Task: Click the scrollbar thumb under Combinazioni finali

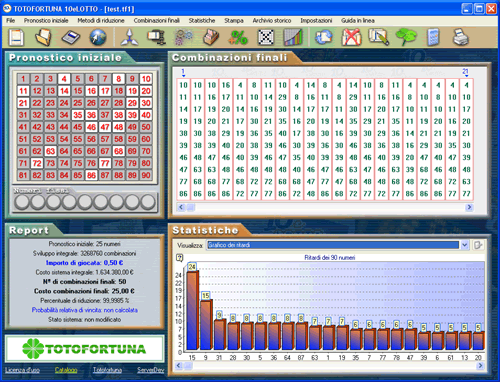Action: tap(191, 207)
